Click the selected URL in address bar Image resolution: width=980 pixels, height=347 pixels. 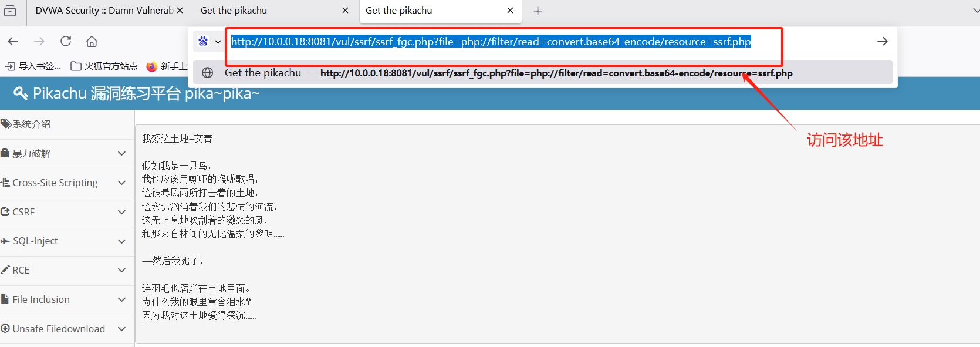(x=491, y=42)
